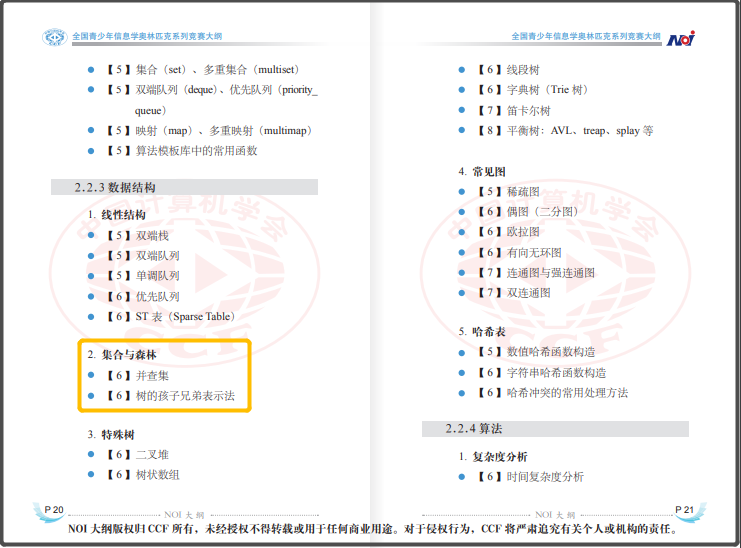Viewport: 741px width, 548px height.
Task: Click the item '【7】笛卡尔树'
Action: (514, 111)
